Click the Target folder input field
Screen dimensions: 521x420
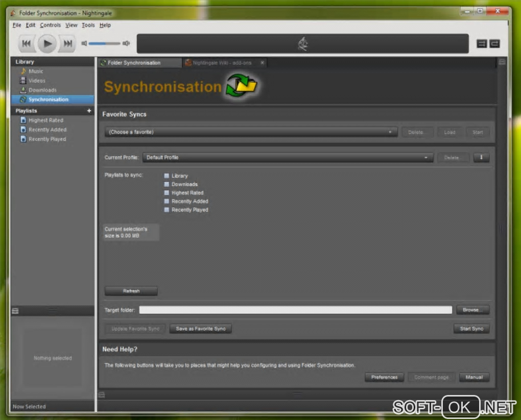coord(295,310)
